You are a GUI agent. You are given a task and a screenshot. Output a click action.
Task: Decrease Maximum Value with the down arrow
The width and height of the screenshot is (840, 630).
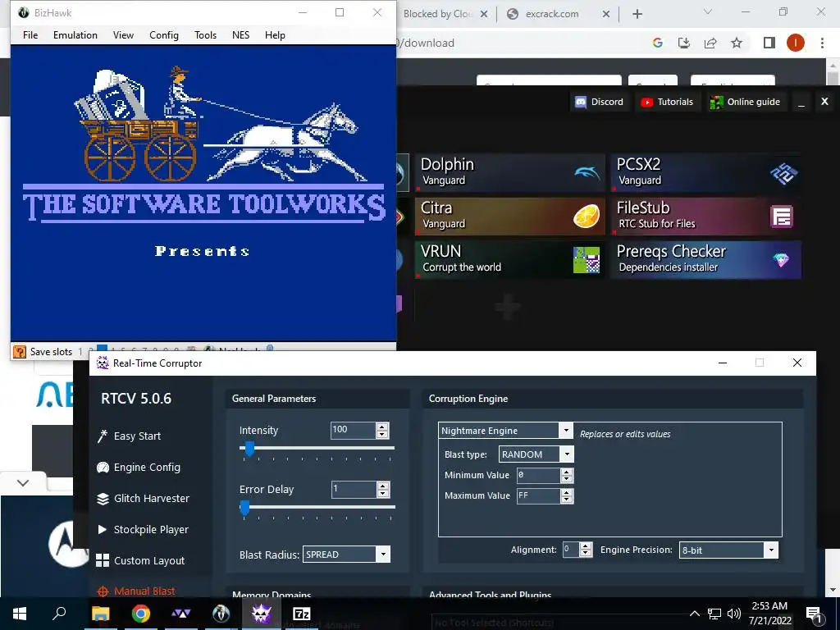click(566, 500)
